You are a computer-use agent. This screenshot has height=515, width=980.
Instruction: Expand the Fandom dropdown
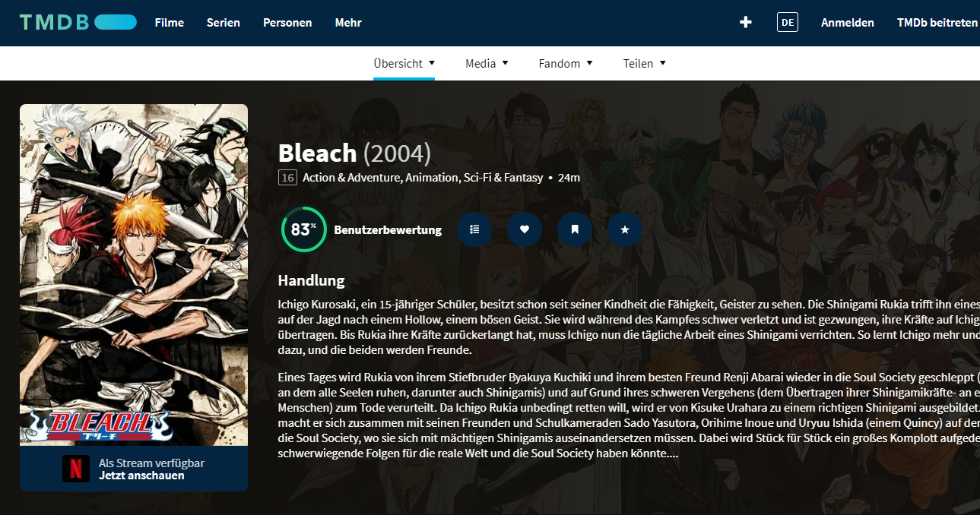(x=565, y=63)
